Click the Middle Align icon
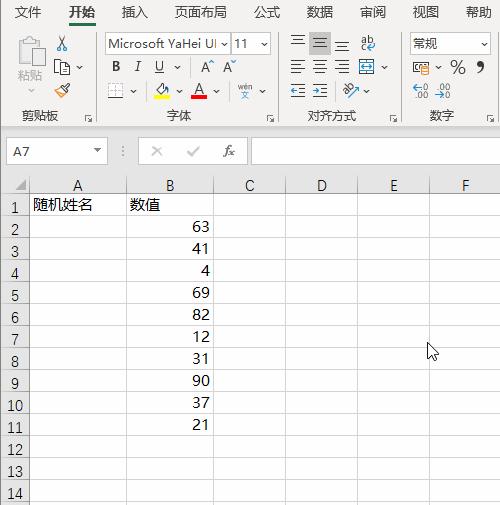500x505 pixels. click(x=320, y=43)
